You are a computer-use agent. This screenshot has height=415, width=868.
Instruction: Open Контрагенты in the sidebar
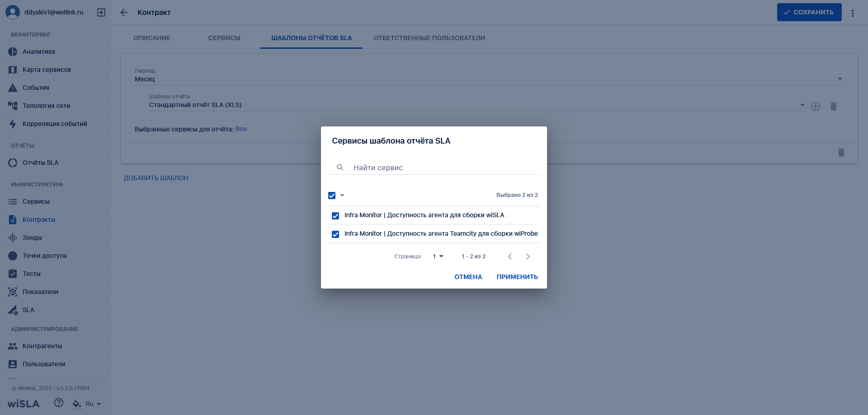[x=55, y=346]
